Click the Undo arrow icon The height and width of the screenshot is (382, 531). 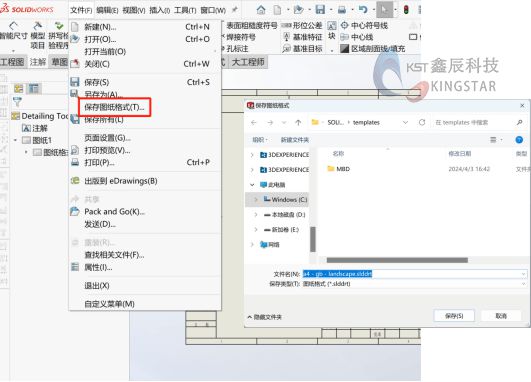click(x=363, y=10)
